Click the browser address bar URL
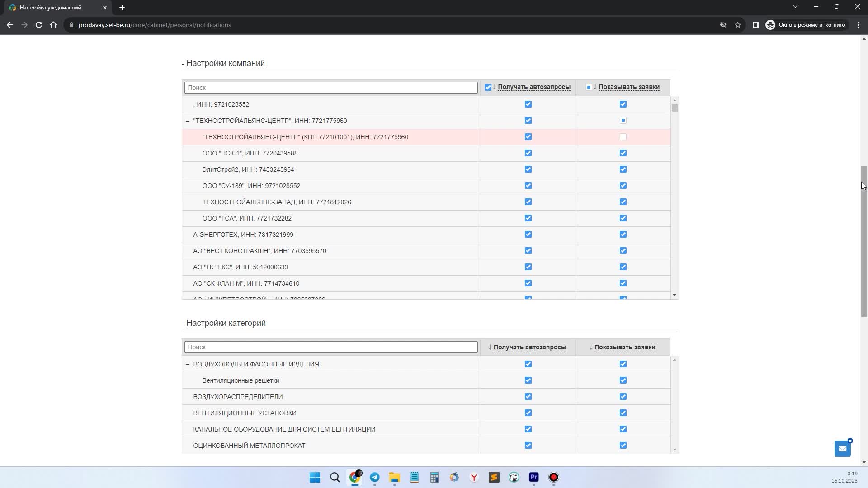Viewport: 868px width, 488px height. [x=155, y=25]
